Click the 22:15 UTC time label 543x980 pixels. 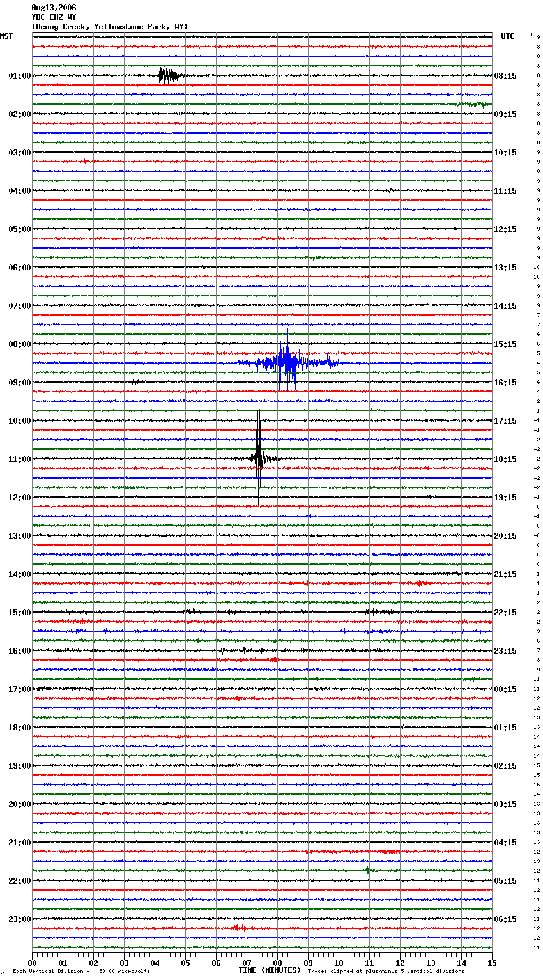[505, 613]
